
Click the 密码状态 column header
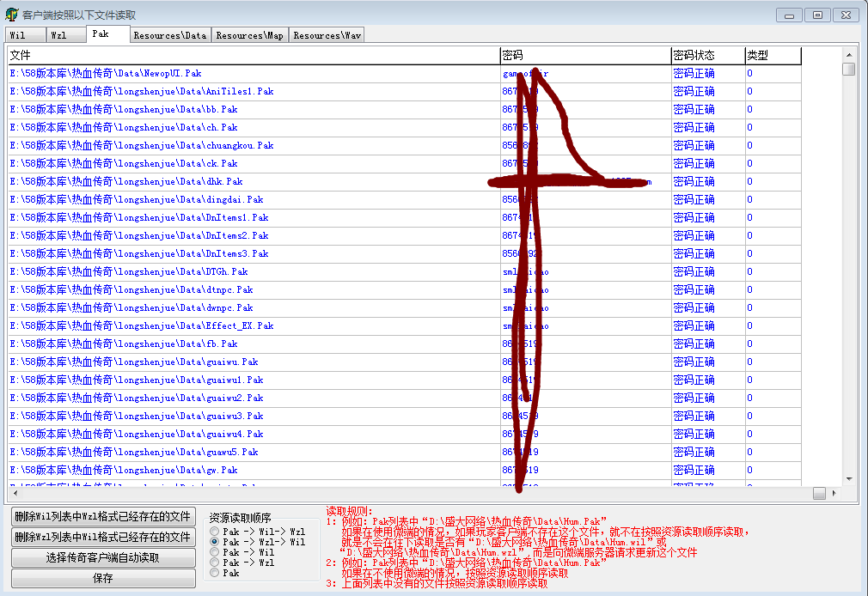[x=708, y=55]
